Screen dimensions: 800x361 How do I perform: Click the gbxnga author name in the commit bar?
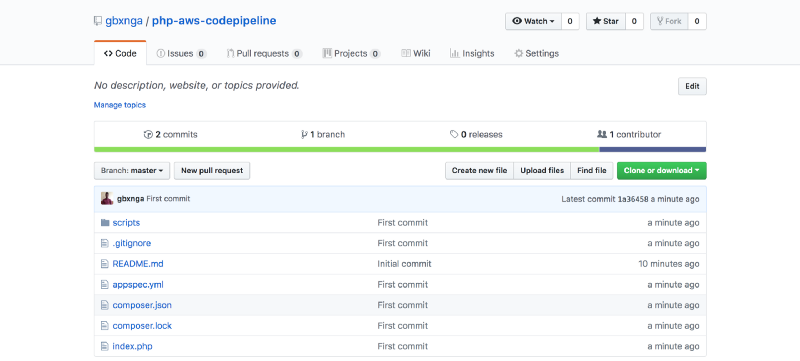tap(131, 199)
